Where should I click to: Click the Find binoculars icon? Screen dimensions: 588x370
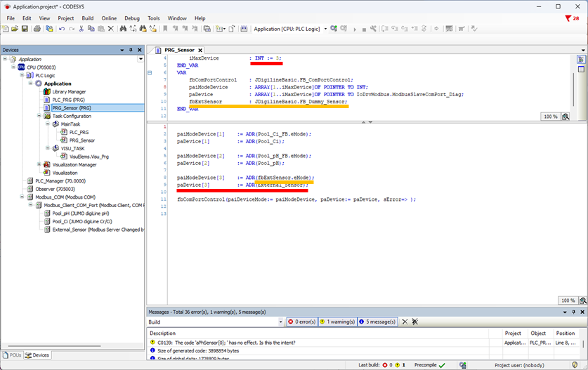click(123, 29)
